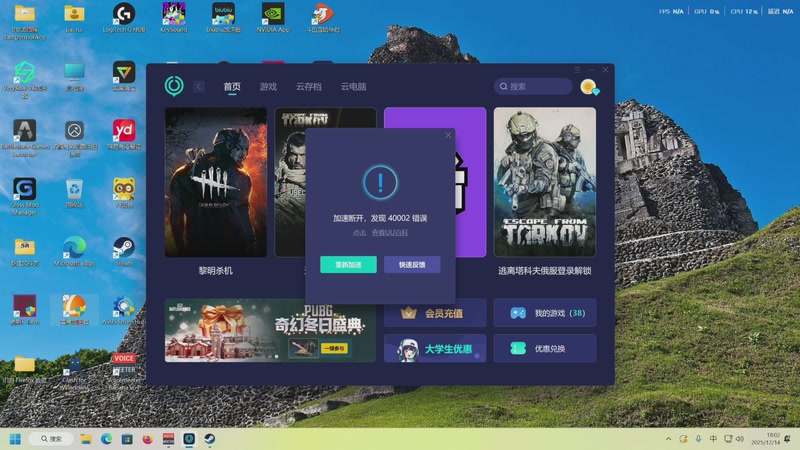Open Microsoft Store from the taskbar
The height and width of the screenshot is (450, 800).
tap(127, 439)
